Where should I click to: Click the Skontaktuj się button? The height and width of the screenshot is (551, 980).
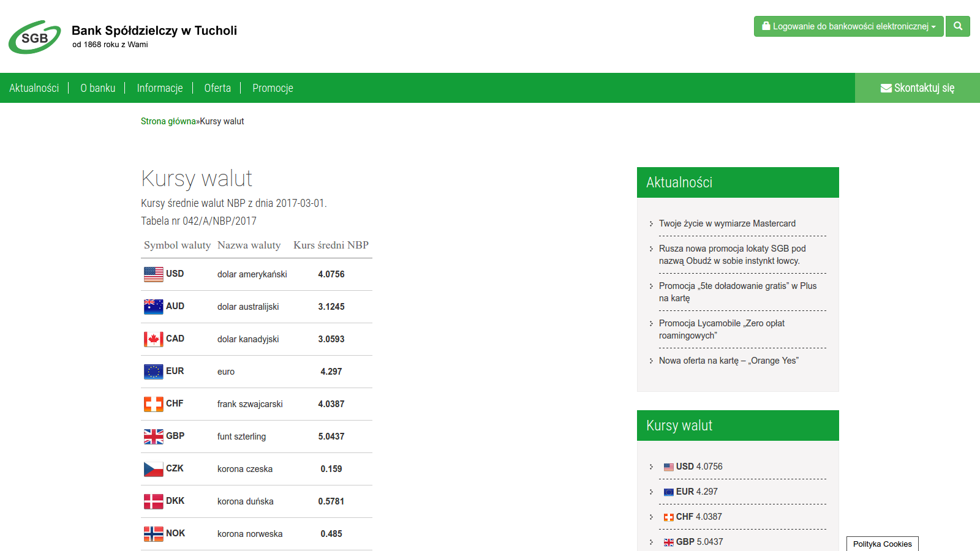[917, 88]
